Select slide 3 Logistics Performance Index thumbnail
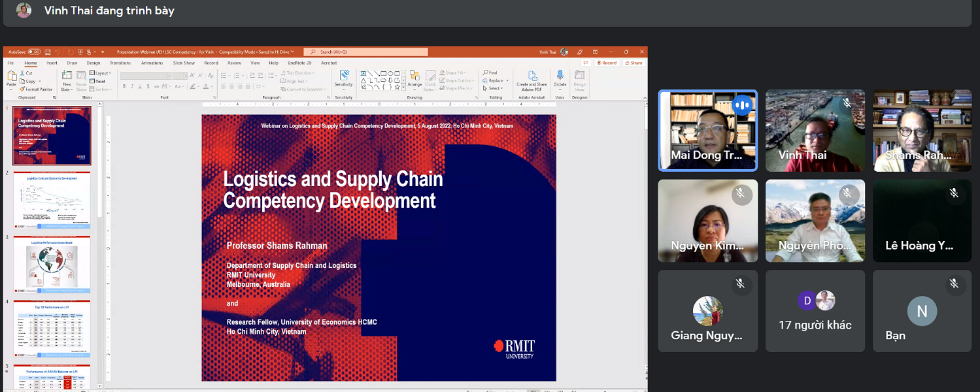980x392 pixels. point(52,265)
